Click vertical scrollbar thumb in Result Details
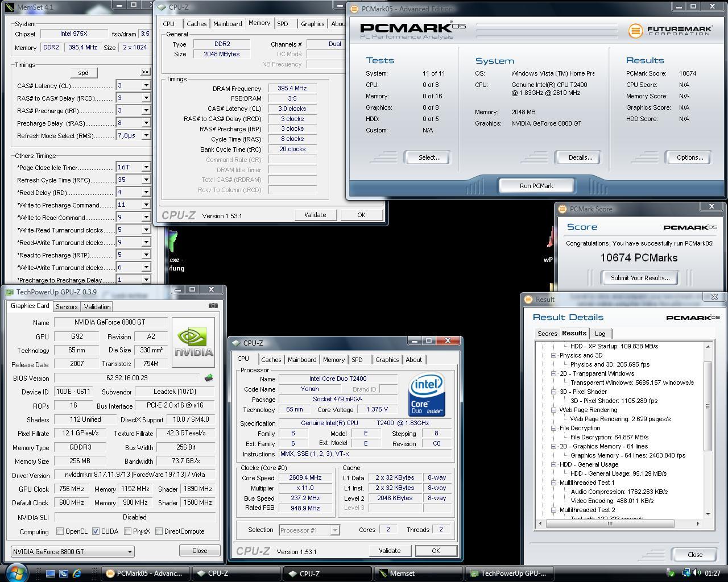Screen dimensions: 728x582 [x=708, y=405]
